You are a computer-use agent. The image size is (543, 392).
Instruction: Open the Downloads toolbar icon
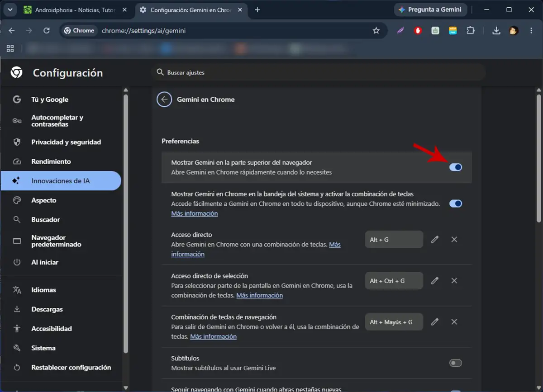(496, 31)
